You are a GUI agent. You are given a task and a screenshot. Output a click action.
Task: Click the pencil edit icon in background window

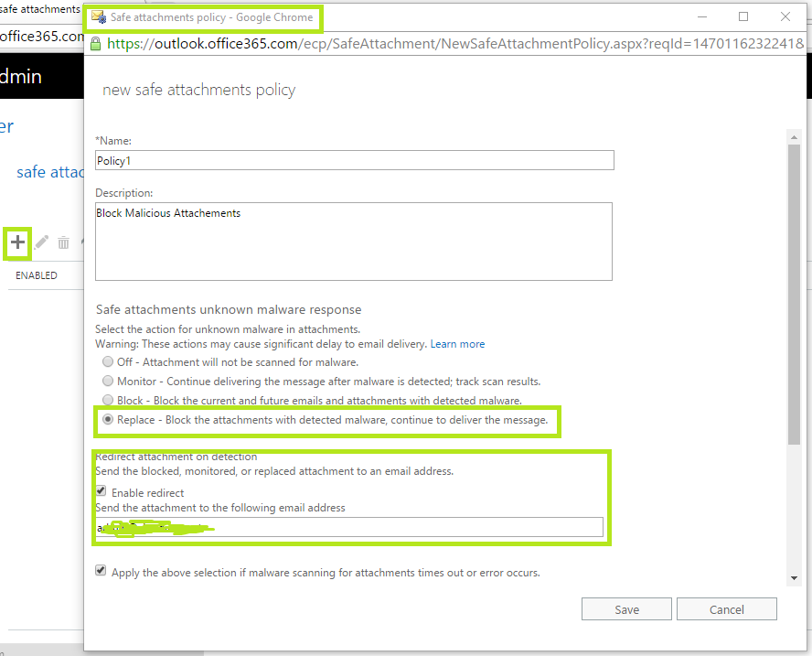point(41,242)
